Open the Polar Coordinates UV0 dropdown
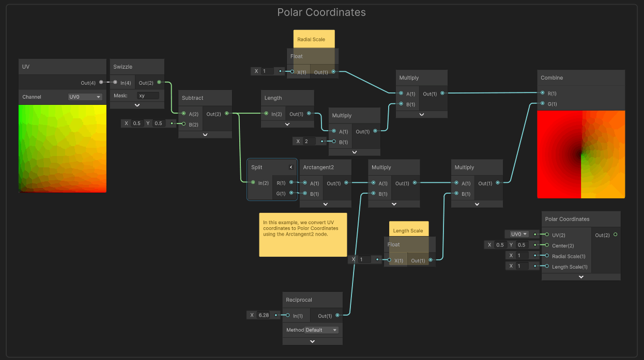This screenshot has height=360, width=644. [x=518, y=234]
